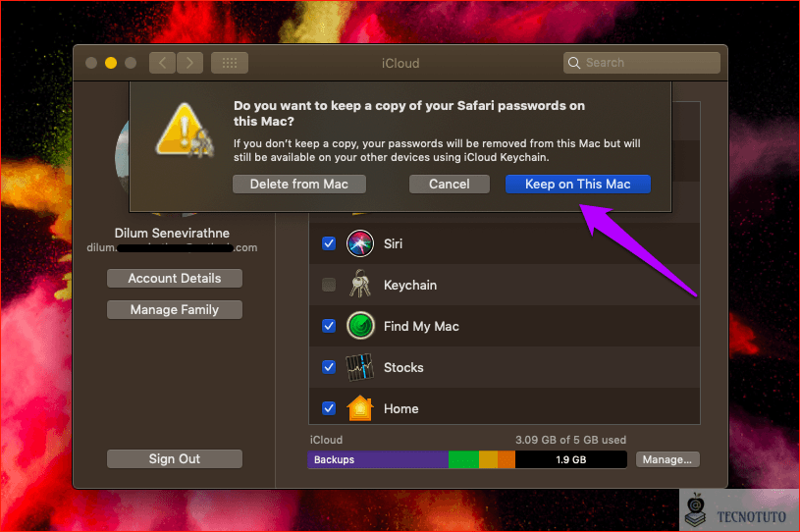The width and height of the screenshot is (800, 532).
Task: Click the Home label text
Action: [401, 409]
